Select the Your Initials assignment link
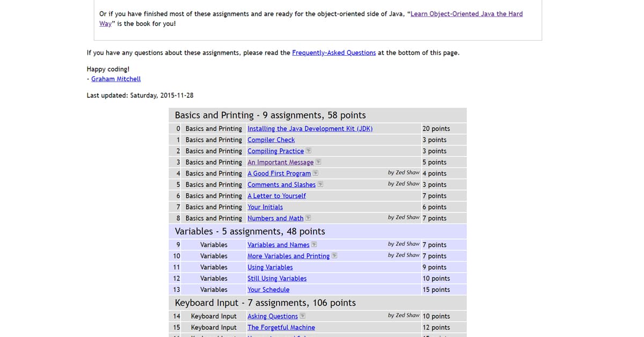 [265, 207]
